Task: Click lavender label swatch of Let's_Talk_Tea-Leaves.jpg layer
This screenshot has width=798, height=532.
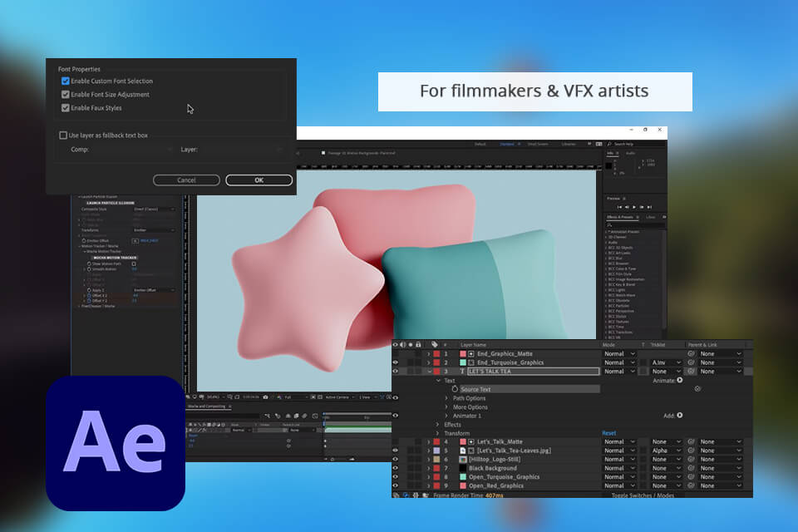Action: [x=436, y=451]
